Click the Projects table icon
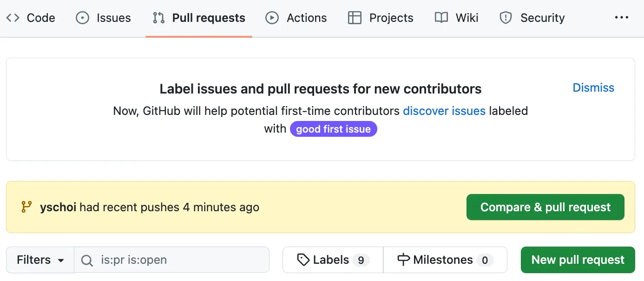The width and height of the screenshot is (644, 281). point(355,18)
